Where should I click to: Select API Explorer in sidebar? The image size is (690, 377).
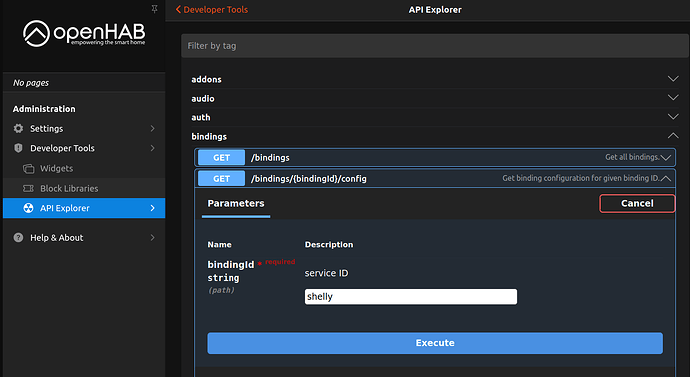pyautogui.click(x=84, y=208)
